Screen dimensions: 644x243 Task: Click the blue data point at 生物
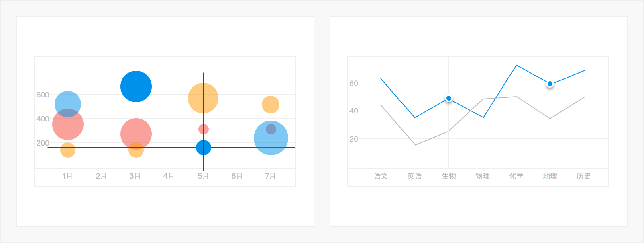tap(449, 98)
